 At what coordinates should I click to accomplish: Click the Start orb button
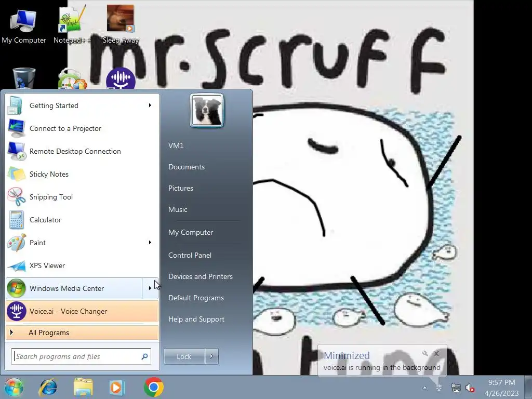point(14,387)
